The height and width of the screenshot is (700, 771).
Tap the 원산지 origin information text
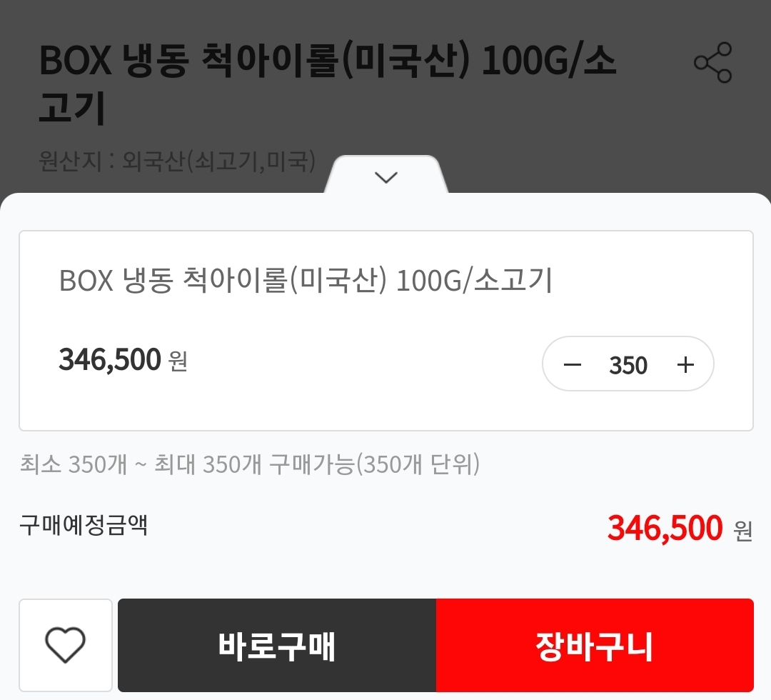pyautogui.click(x=177, y=161)
